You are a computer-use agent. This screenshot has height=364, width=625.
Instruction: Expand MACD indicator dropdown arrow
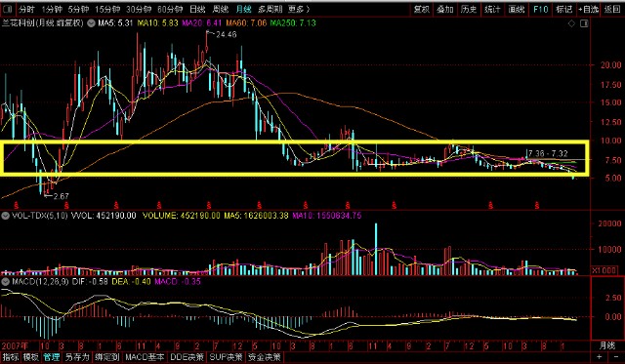[6, 282]
